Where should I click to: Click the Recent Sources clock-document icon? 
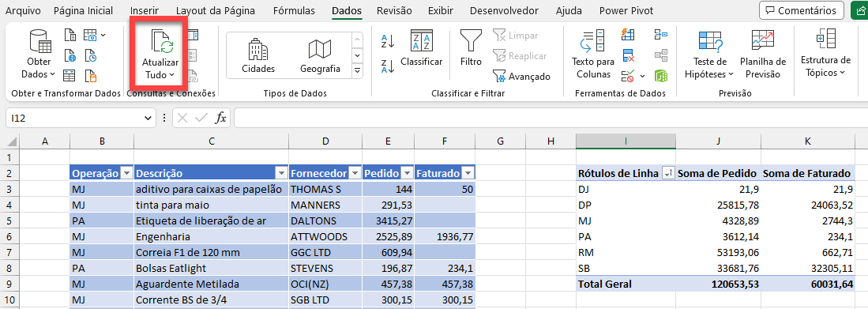(90, 55)
